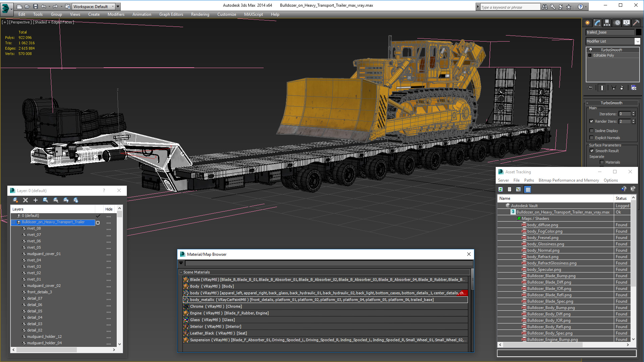This screenshot has width=644, height=362.
Task: Open the Modifiers menu
Action: [116, 14]
